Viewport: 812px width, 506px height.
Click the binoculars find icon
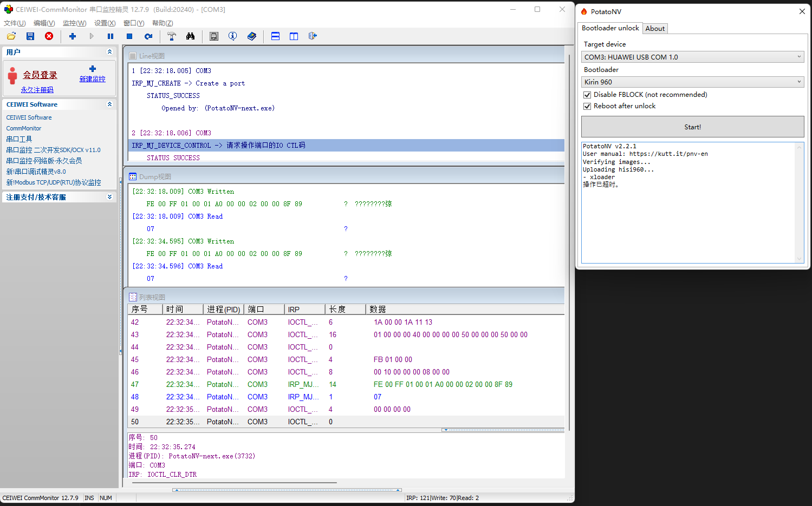[x=190, y=36]
